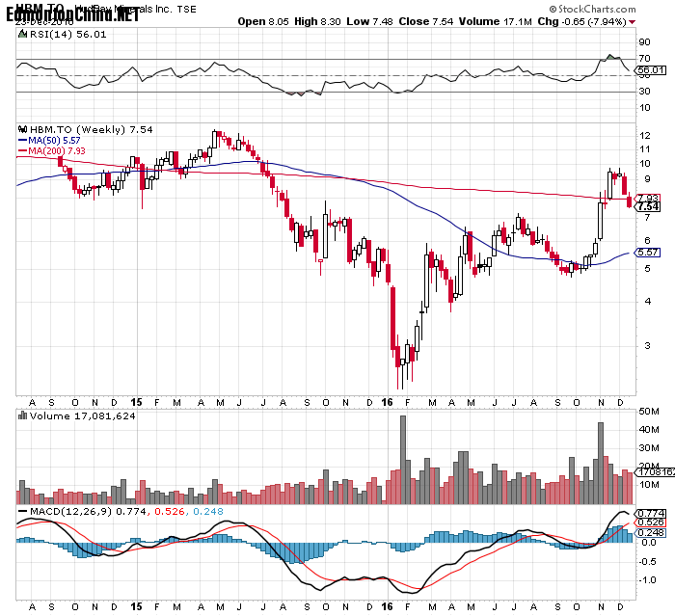Viewport: 675px width, 616px height.
Task: Click the 7.54 last price tag
Action: pos(648,207)
